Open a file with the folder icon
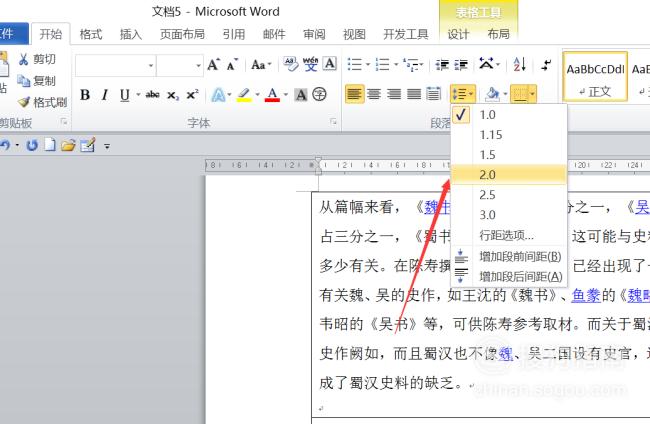 click(68, 145)
